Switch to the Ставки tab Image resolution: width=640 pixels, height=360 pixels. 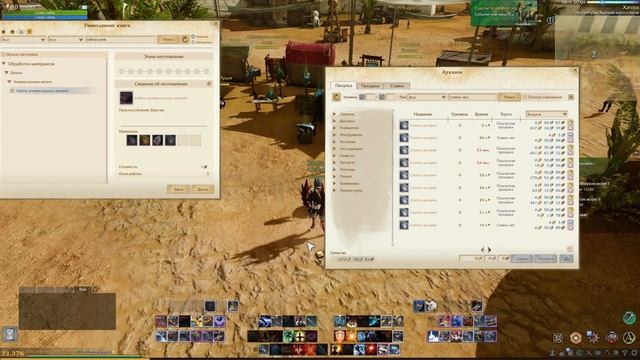397,86
